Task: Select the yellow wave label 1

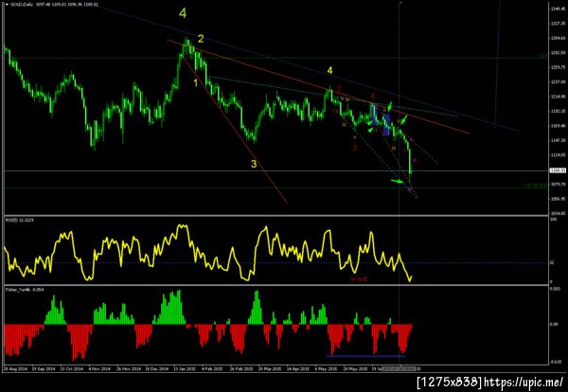Action: click(196, 83)
